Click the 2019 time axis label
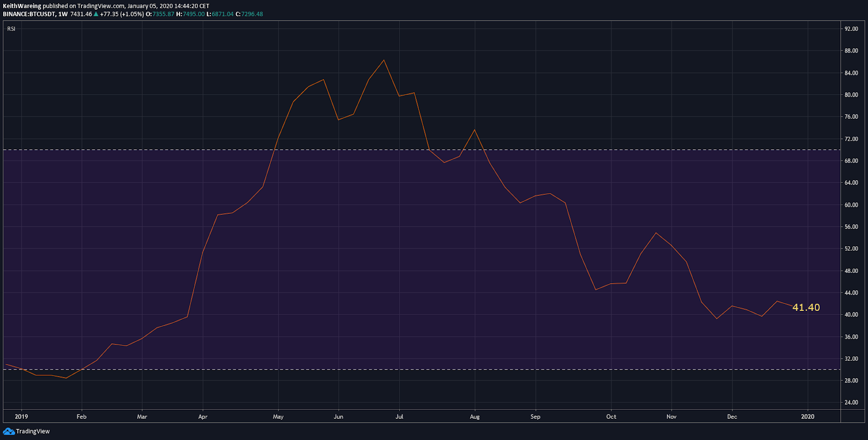 [x=21, y=417]
